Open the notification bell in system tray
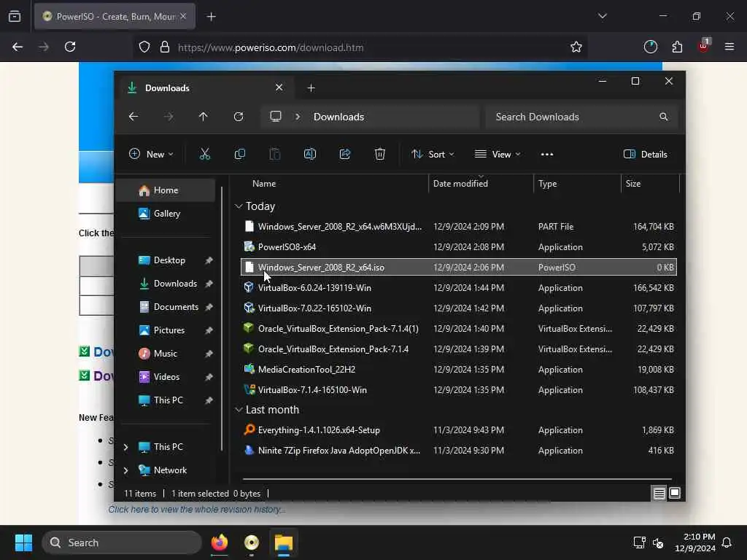The image size is (747, 560). pyautogui.click(x=727, y=542)
